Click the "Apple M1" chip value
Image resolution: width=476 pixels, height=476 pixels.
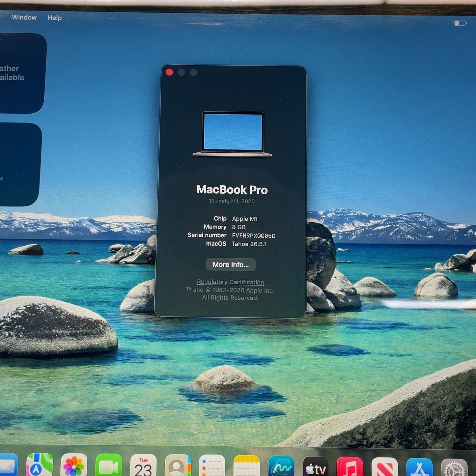pos(245,219)
